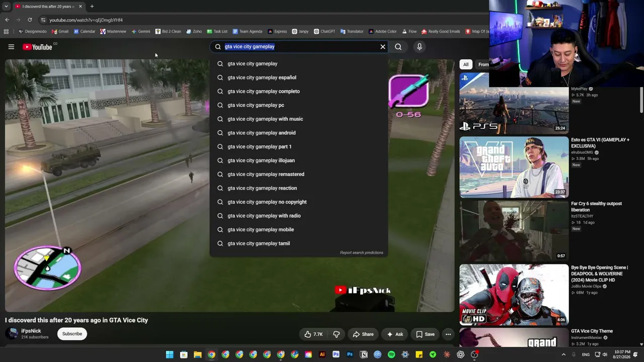Open Notion from the taskbar
The height and width of the screenshot is (362, 644).
[x=364, y=354]
